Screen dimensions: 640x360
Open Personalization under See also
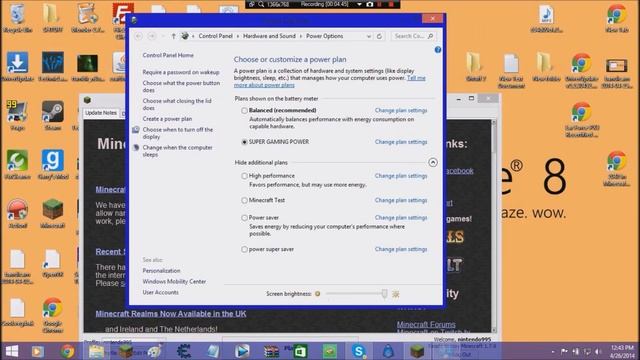(x=161, y=271)
